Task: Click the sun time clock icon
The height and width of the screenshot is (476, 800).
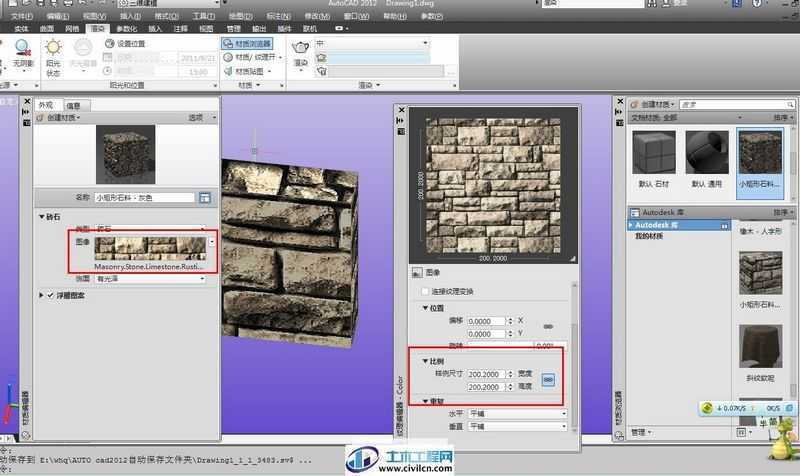Action: click(108, 71)
